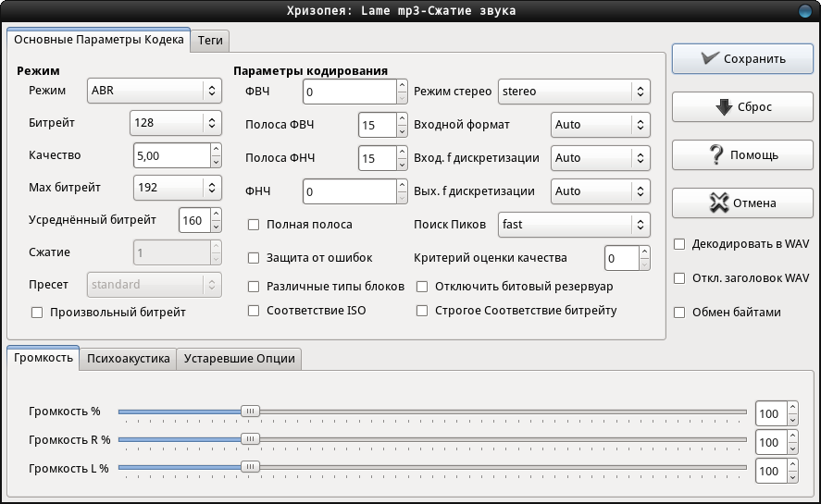Enable Полная полоса checkbox
The width and height of the screenshot is (821, 504).
pyautogui.click(x=254, y=225)
